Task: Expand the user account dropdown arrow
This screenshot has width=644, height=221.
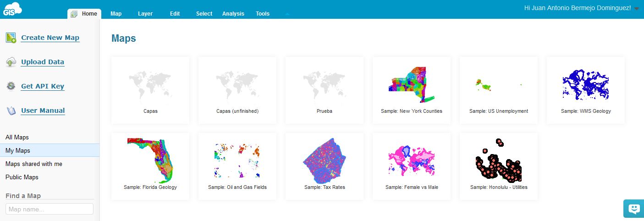Action: point(637,9)
